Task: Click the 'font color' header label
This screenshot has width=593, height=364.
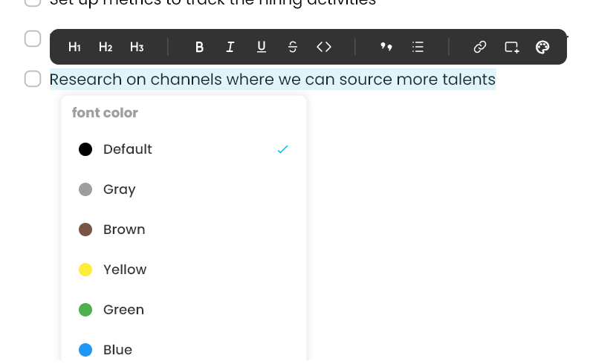Action: 105,113
